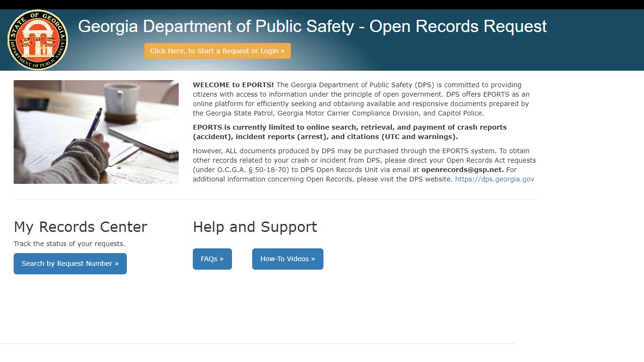644x362 pixels.
Task: Click the State of Georgia seal logo
Action: coord(38,40)
